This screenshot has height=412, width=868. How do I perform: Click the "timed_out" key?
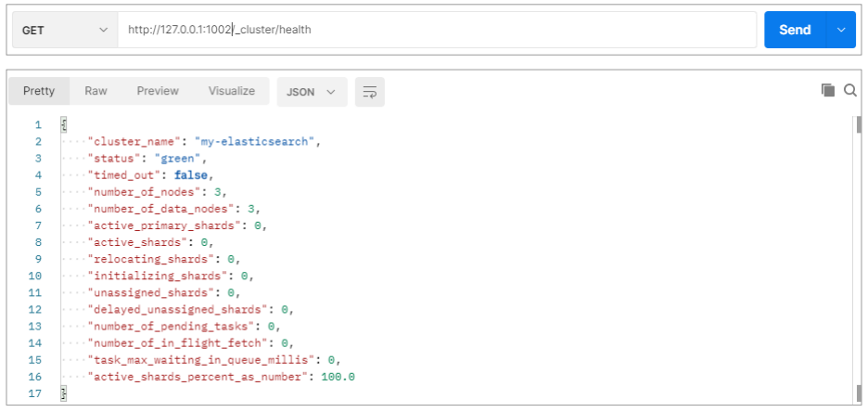tap(125, 175)
